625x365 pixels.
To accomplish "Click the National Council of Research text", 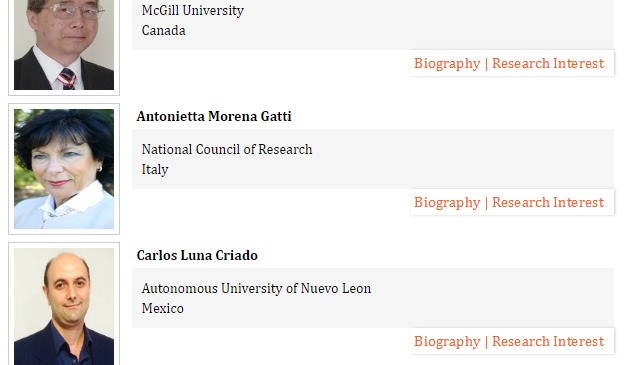I will coord(227,149).
